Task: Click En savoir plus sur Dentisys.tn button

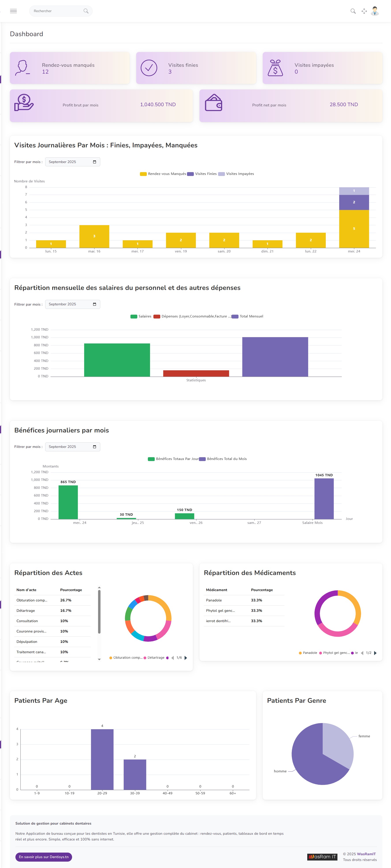Action: tap(43, 857)
